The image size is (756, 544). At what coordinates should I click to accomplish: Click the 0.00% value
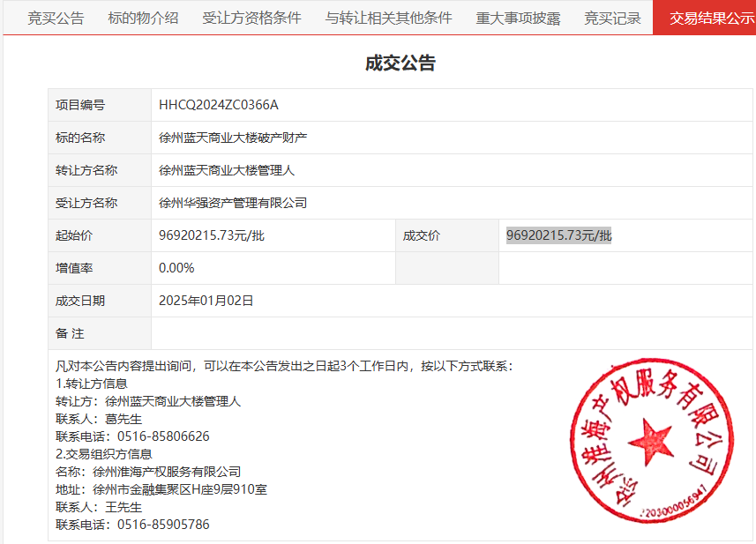pyautogui.click(x=176, y=268)
